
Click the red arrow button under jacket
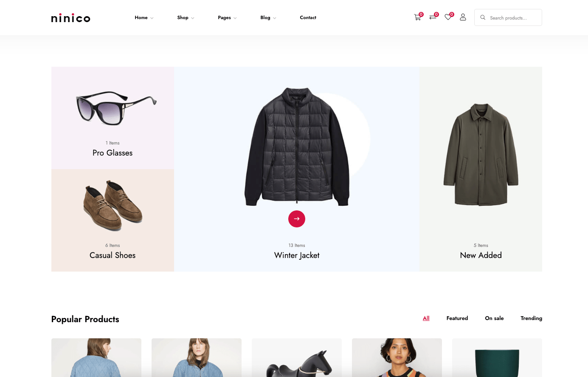pyautogui.click(x=297, y=219)
